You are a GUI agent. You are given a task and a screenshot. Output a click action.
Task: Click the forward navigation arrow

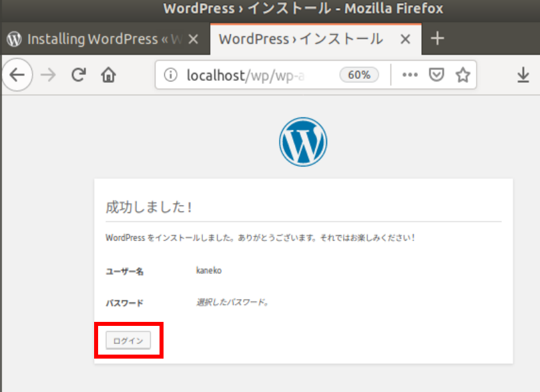point(48,75)
